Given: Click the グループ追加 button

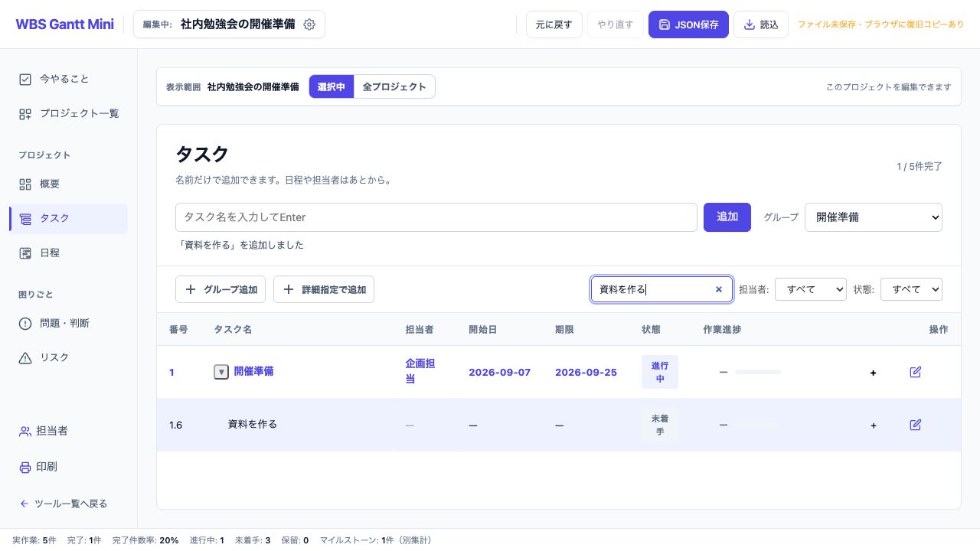Looking at the screenshot, I should click(220, 289).
